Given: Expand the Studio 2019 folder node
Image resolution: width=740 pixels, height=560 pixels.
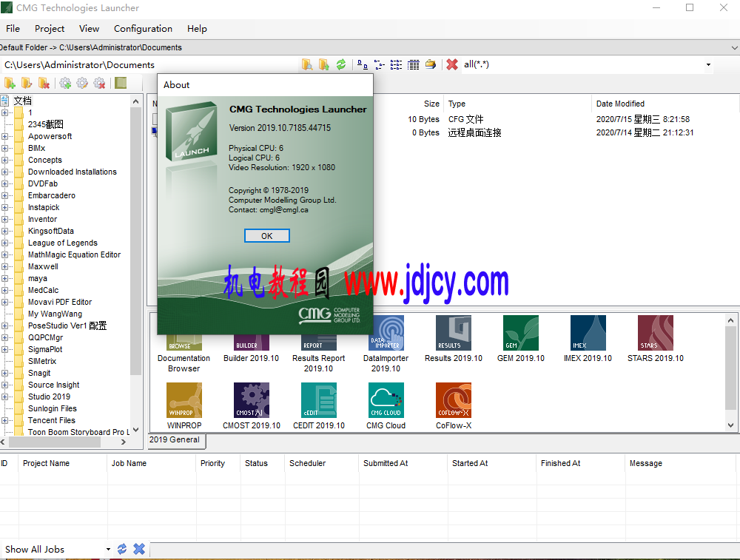Looking at the screenshot, I should 4,397.
